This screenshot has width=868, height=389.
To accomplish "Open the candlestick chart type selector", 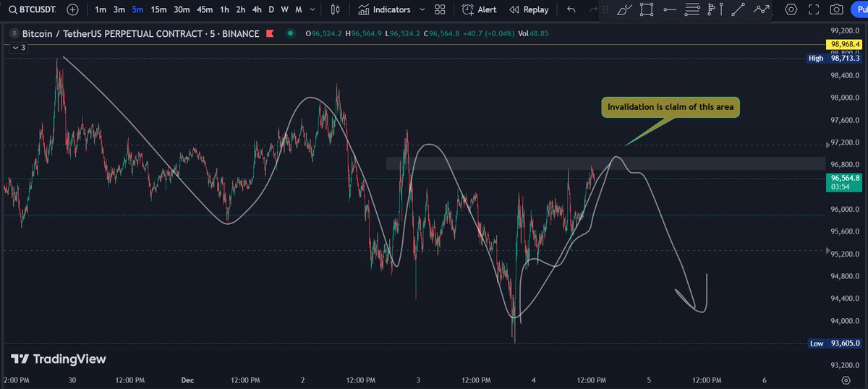I will tap(335, 9).
